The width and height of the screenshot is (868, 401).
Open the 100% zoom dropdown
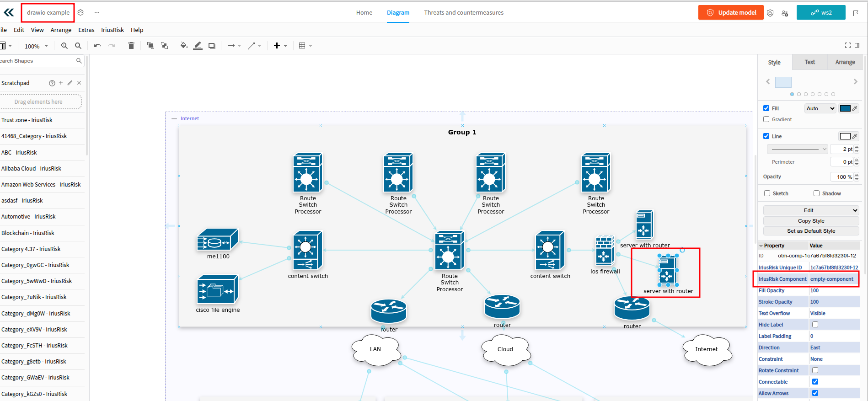tap(36, 46)
